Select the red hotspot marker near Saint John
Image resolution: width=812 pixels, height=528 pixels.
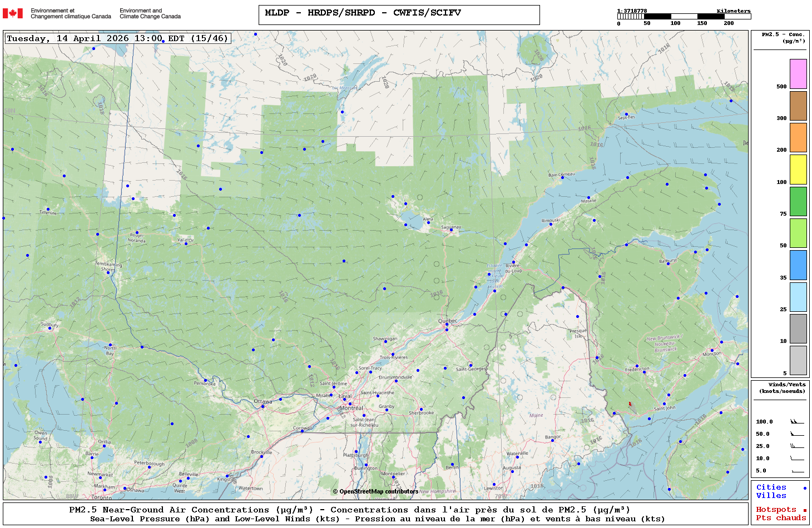pyautogui.click(x=630, y=404)
